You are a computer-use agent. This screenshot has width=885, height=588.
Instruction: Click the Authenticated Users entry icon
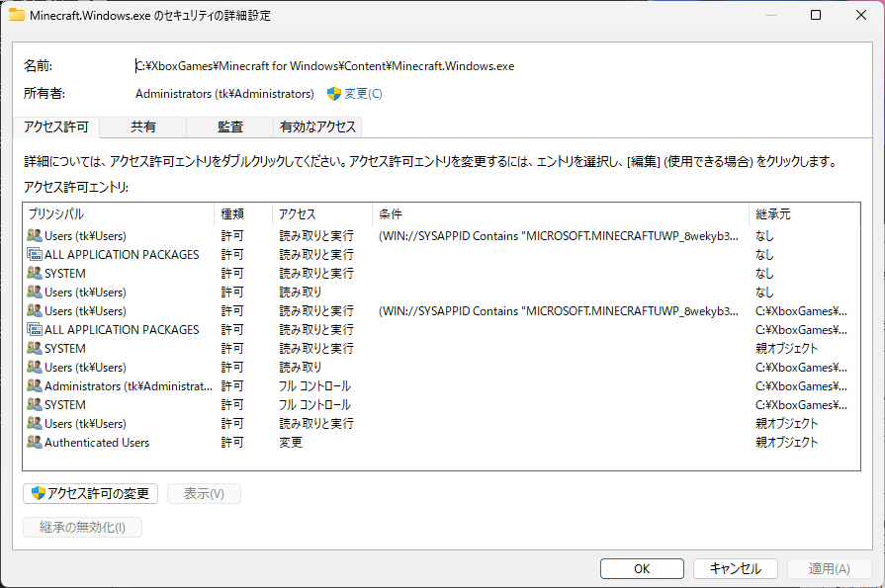(x=32, y=442)
